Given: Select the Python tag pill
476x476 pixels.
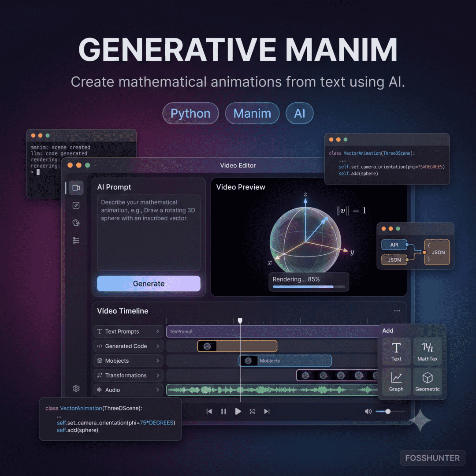Looking at the screenshot, I should (x=190, y=113).
